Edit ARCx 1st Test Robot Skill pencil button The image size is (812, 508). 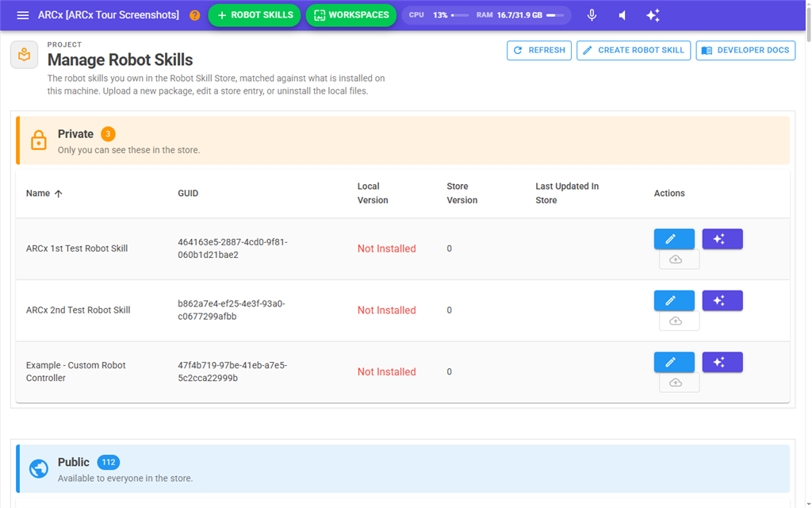pyautogui.click(x=674, y=239)
